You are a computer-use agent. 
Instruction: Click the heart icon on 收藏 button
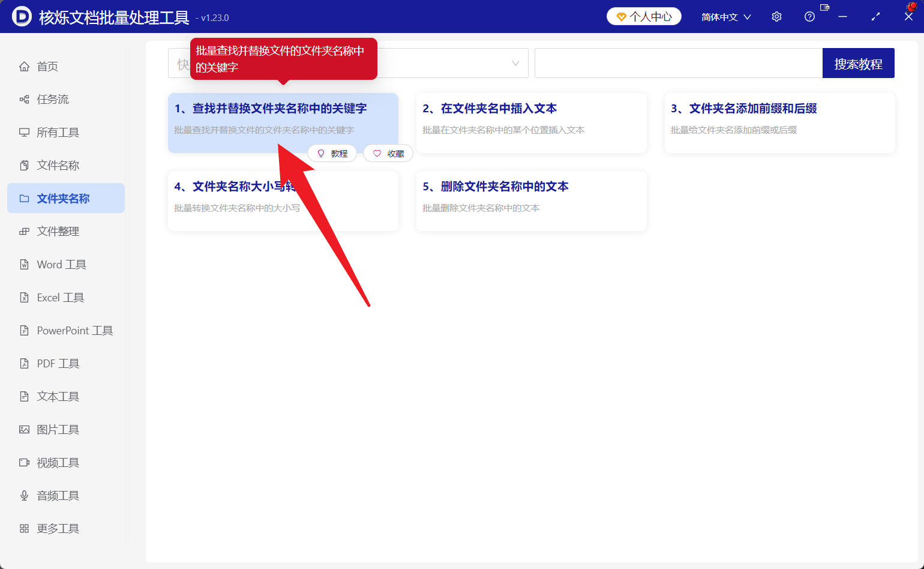[x=377, y=154]
